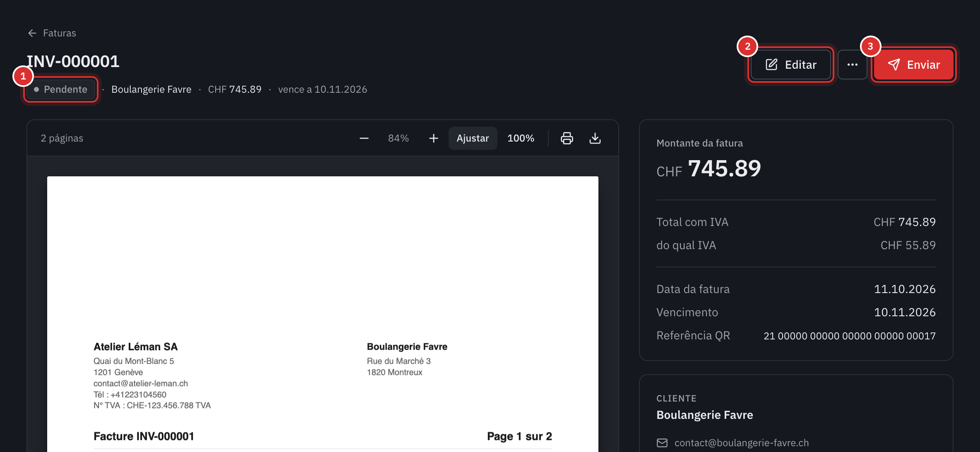Open email contact@boulangerie-favre.ch
This screenshot has height=452, width=980.
click(742, 443)
